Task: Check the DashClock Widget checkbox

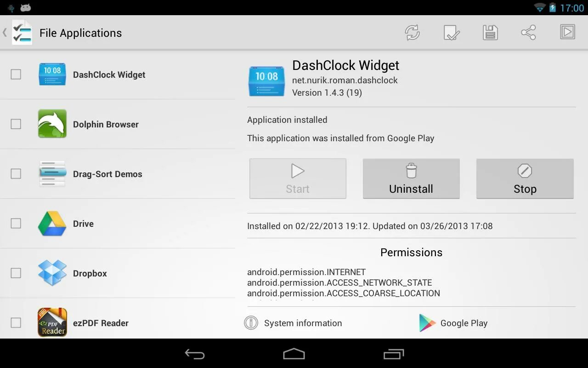Action: tap(16, 75)
